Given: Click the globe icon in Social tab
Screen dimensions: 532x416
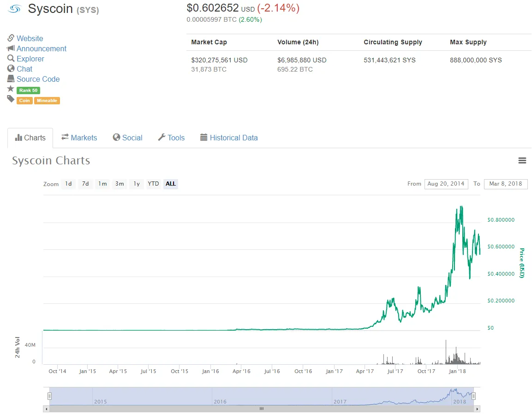Looking at the screenshot, I should [x=116, y=137].
